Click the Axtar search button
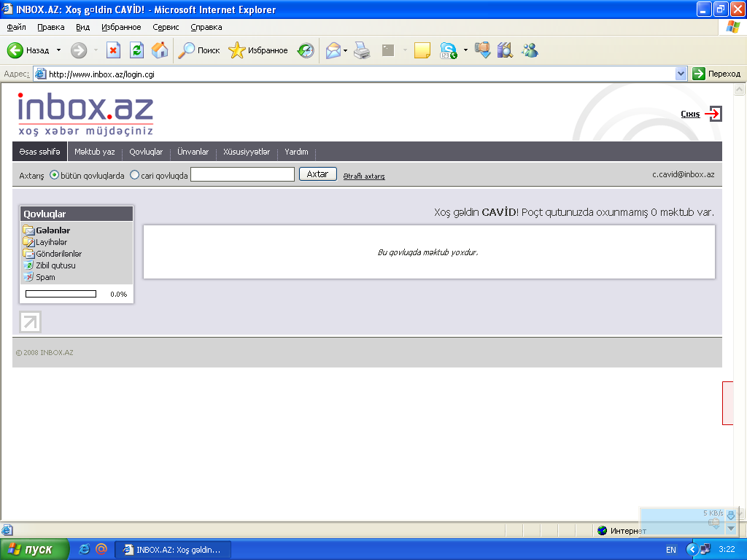Image resolution: width=747 pixels, height=560 pixels. point(318,174)
